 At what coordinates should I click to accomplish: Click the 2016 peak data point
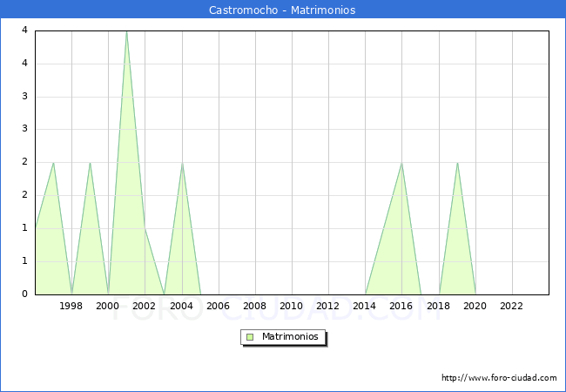(x=401, y=163)
